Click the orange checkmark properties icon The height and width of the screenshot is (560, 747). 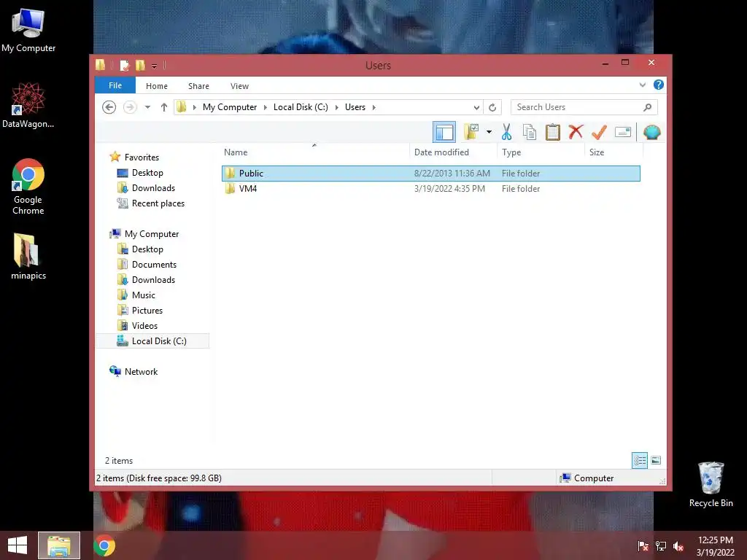point(600,132)
